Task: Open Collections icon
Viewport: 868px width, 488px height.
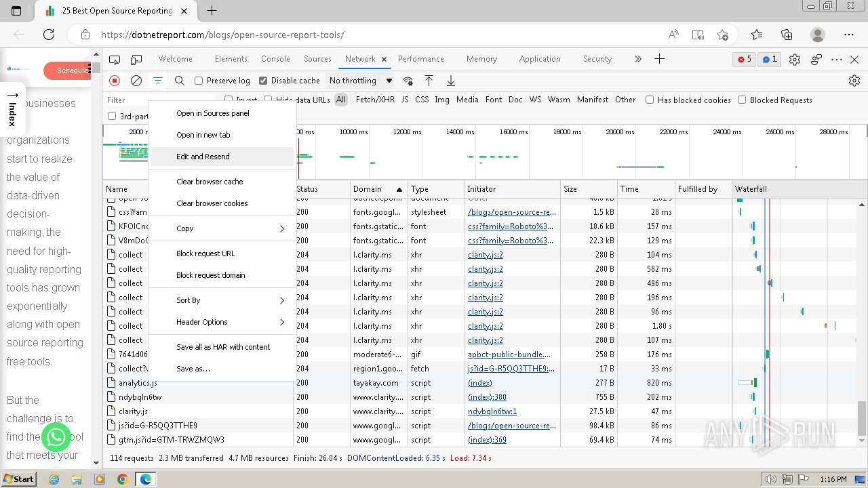Action: point(787,35)
